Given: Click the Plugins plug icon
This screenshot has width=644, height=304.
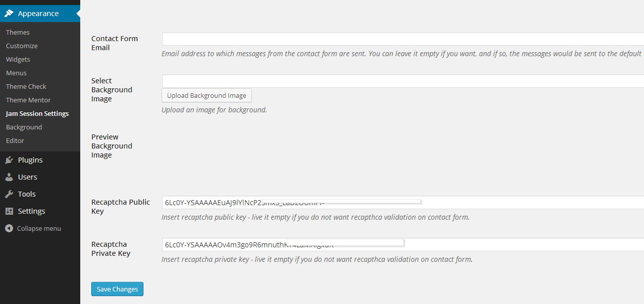Looking at the screenshot, I should pos(9,160).
